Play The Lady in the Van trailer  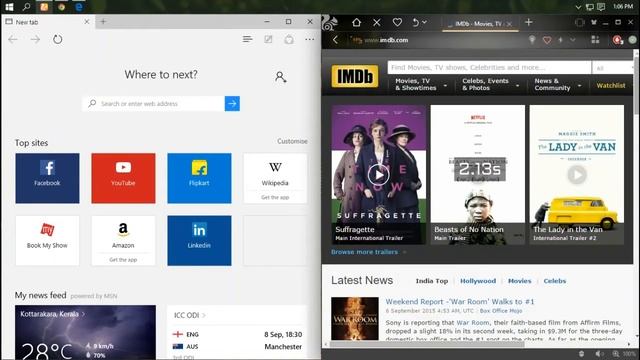(x=577, y=175)
